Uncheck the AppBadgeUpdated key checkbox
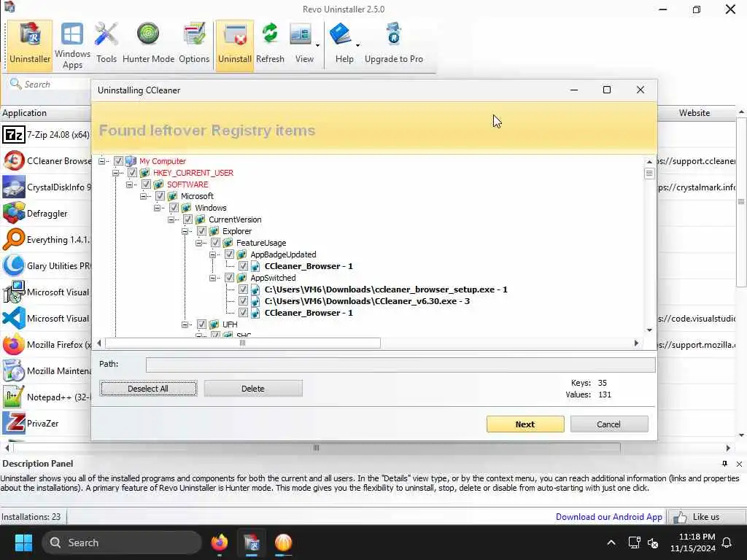The width and height of the screenshot is (747, 560). pyautogui.click(x=229, y=254)
